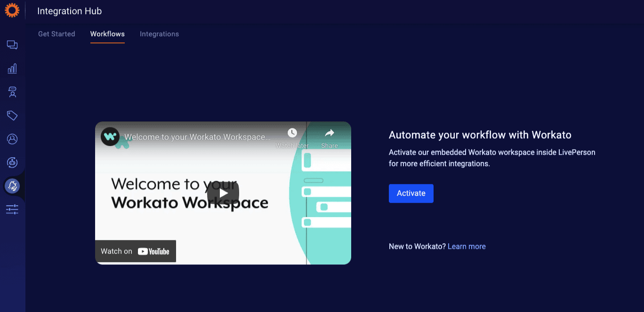
Task: Select the Workflows tab
Action: 107,34
